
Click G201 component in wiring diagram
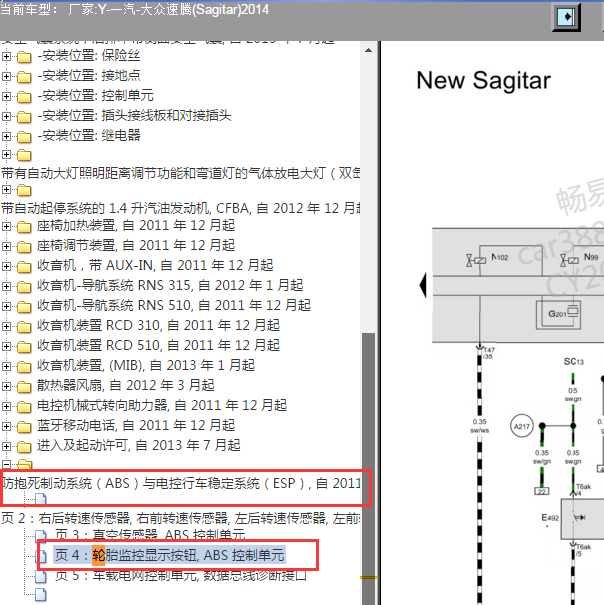pos(558,314)
